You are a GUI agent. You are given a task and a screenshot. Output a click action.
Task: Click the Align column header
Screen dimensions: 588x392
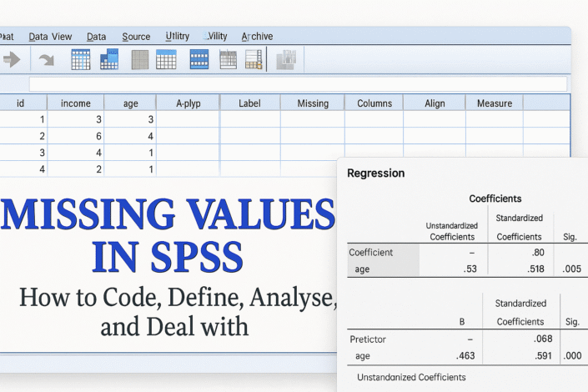(x=435, y=103)
